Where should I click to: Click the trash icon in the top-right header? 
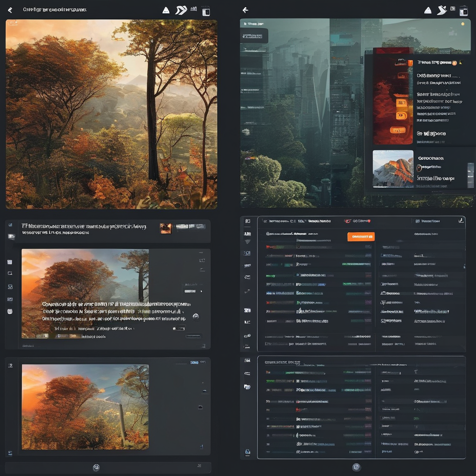pyautogui.click(x=463, y=11)
